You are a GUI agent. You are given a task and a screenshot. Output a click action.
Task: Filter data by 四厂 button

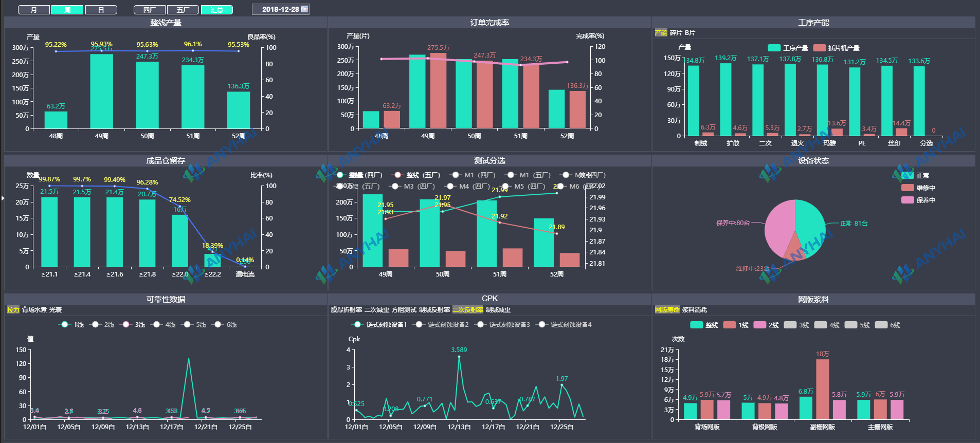click(x=149, y=10)
